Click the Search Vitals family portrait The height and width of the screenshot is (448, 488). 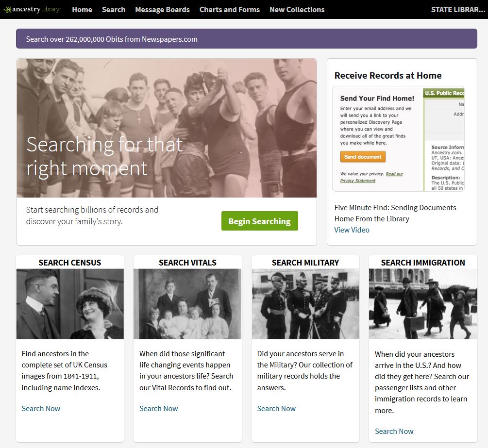coord(187,304)
